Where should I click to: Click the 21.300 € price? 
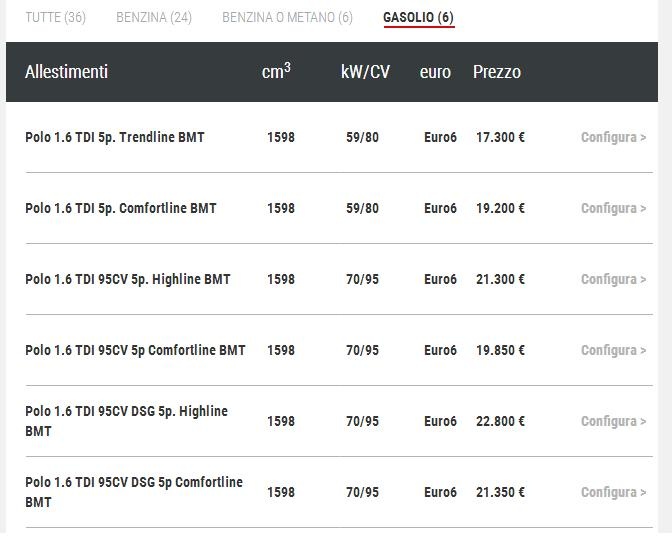[x=501, y=279]
